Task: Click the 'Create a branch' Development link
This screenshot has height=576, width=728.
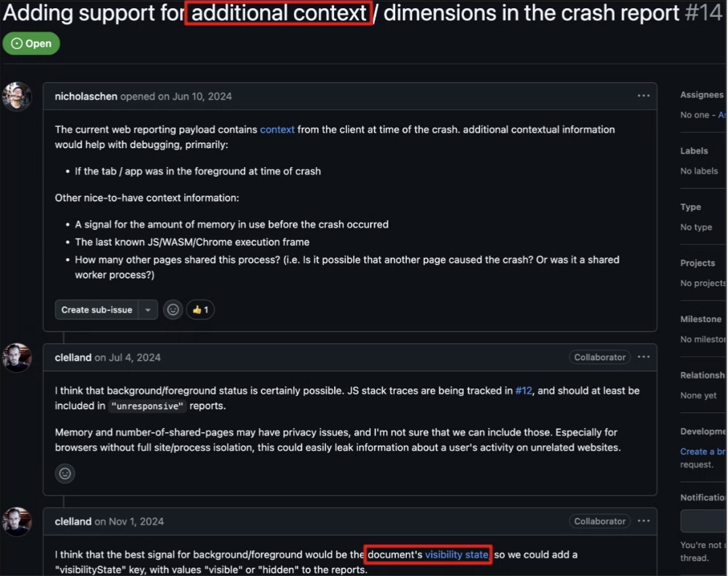Action: coord(702,452)
